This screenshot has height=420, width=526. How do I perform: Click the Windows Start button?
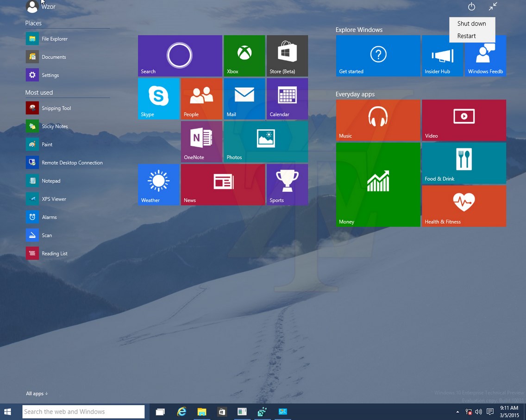[x=8, y=412]
